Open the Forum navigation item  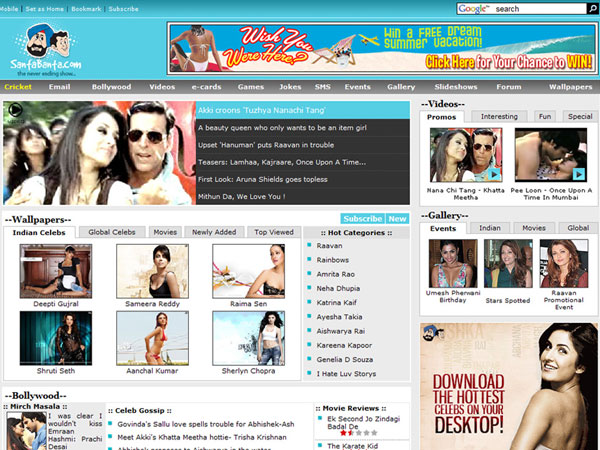pyautogui.click(x=509, y=87)
